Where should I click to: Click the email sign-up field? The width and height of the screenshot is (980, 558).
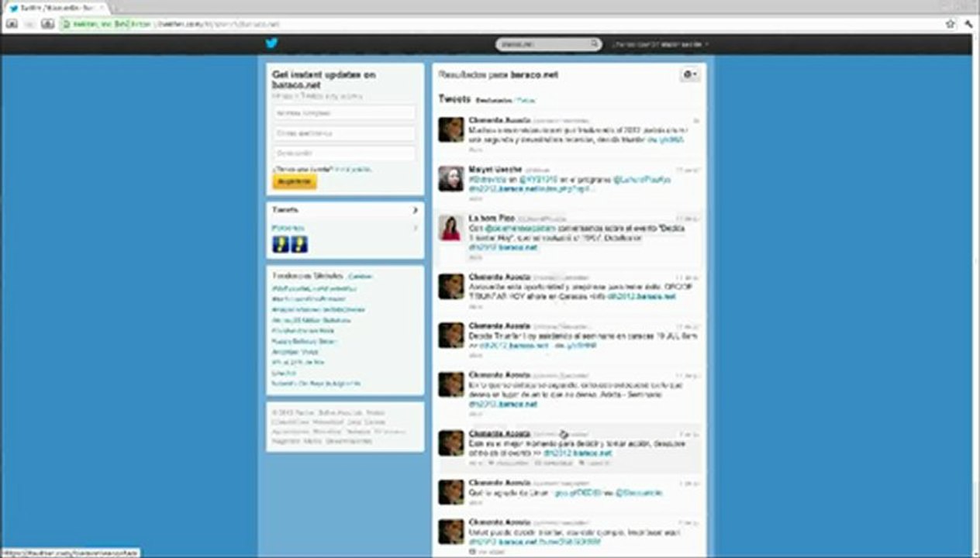(x=344, y=133)
